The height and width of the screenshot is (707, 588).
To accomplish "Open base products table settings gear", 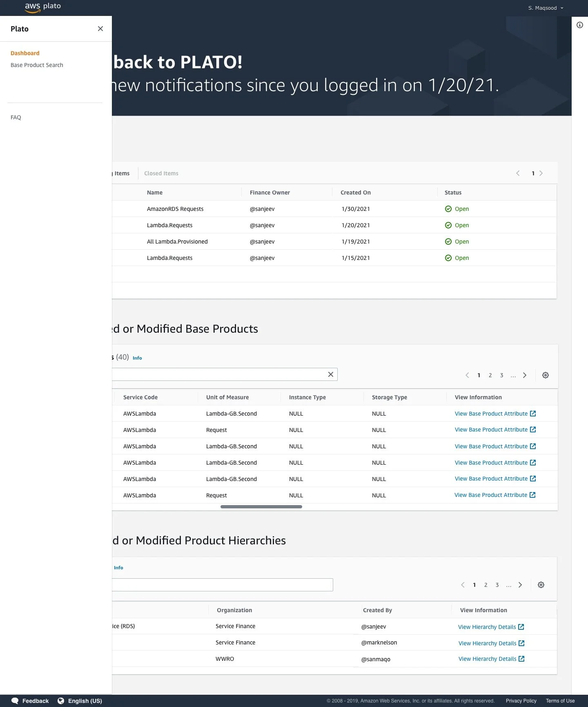I will point(546,375).
